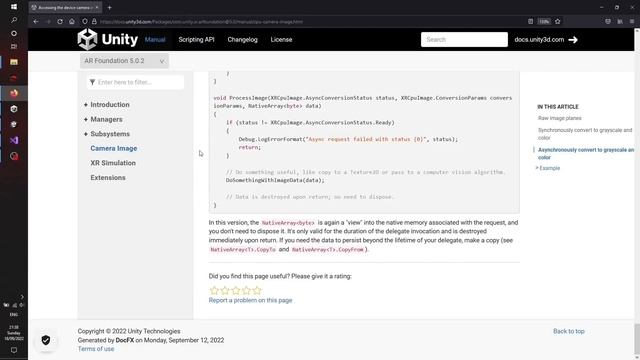Click the NativeArray<T>.CopyFrom code link

coord(328,249)
